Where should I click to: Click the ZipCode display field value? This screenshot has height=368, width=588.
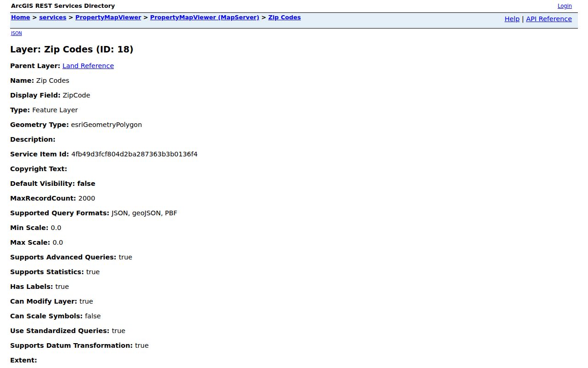(x=76, y=95)
